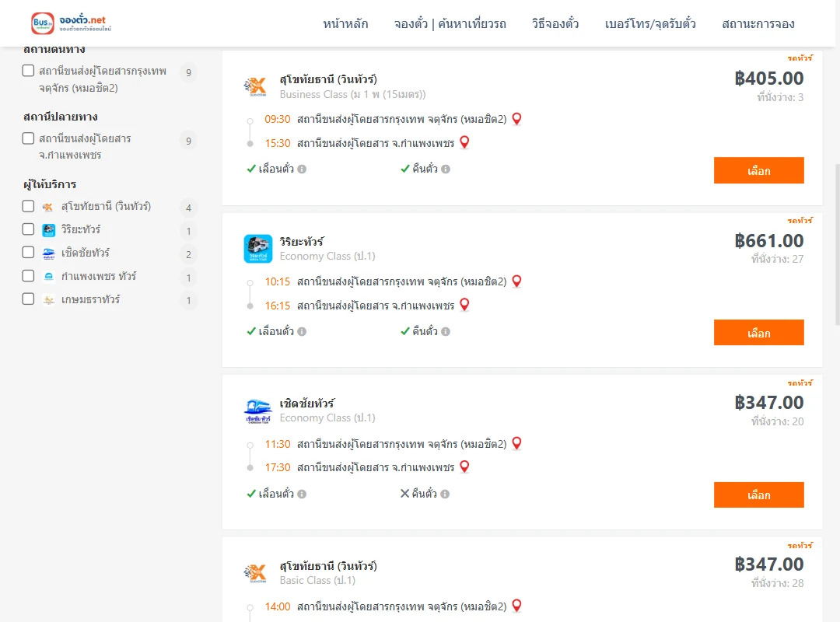Filter by เชิดชัยทัวร์ operator checkbox

[29, 253]
